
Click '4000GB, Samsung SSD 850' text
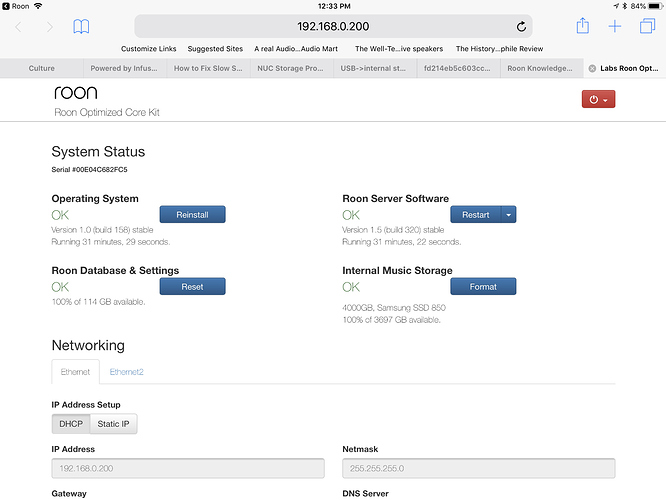(394, 308)
